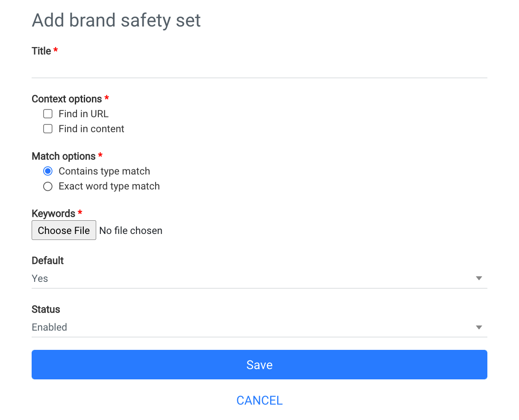The width and height of the screenshot is (519, 420).
Task: Select the Contains type match radio button
Action: coord(47,171)
